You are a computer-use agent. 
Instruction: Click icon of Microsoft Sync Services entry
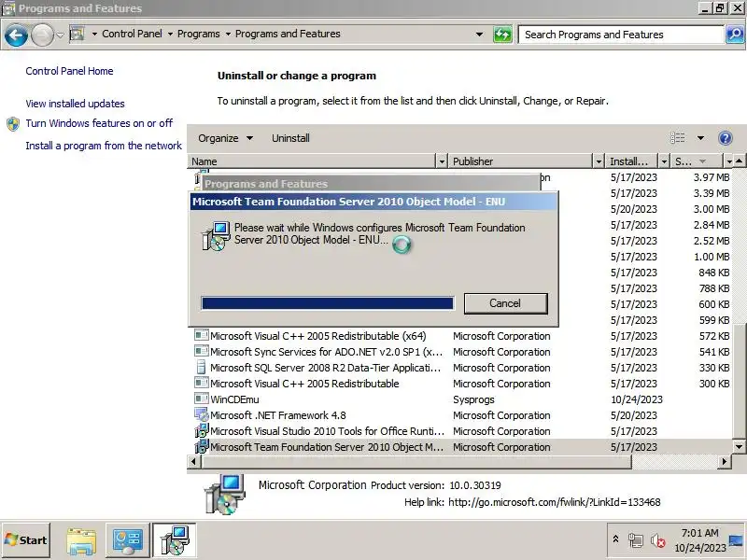(x=202, y=352)
